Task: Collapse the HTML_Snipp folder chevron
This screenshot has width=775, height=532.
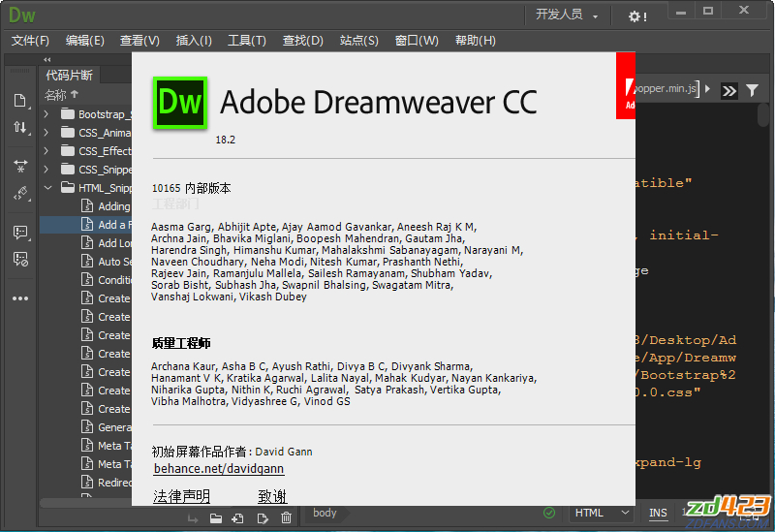Action: 47,188
